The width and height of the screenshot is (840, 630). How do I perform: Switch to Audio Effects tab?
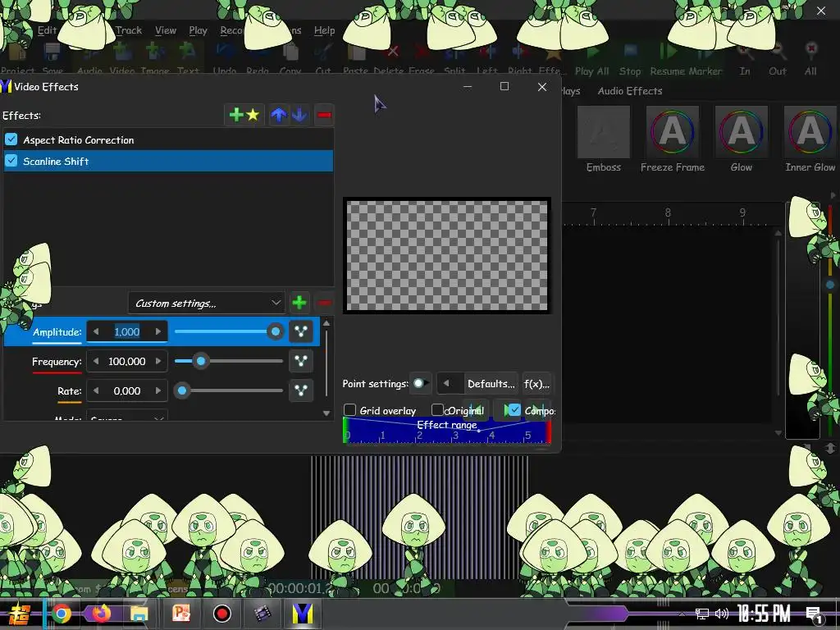(629, 90)
